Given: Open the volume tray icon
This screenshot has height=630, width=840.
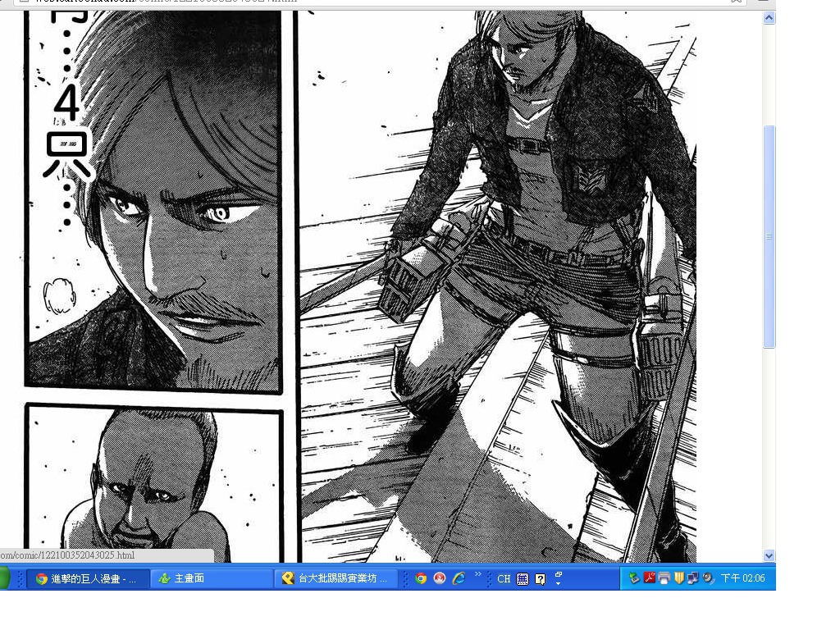Looking at the screenshot, I should [708, 578].
